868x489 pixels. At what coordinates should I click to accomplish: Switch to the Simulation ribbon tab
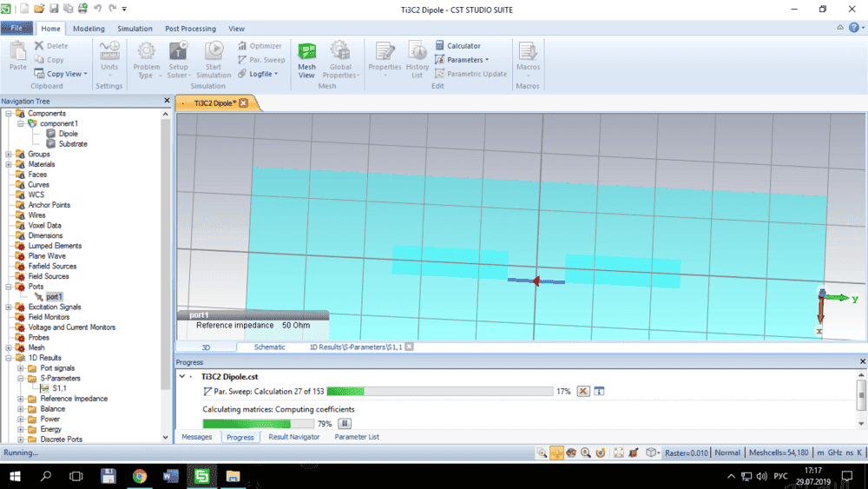pos(135,29)
